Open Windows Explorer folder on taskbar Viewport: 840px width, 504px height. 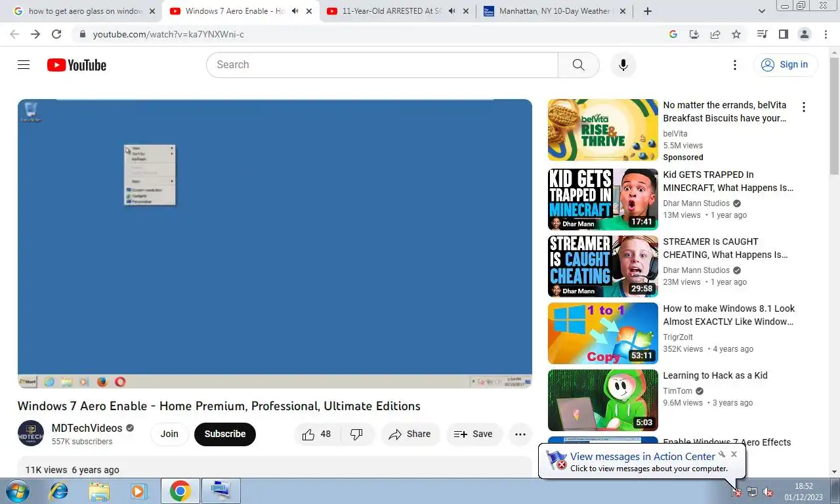[99, 491]
